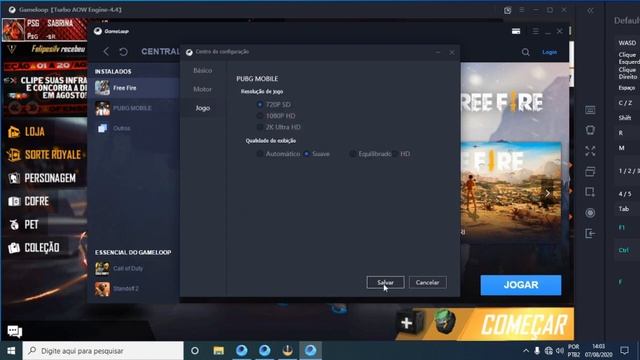Viewport: 640px width, 360px height.
Task: Click the Login link
Action: 549,52
